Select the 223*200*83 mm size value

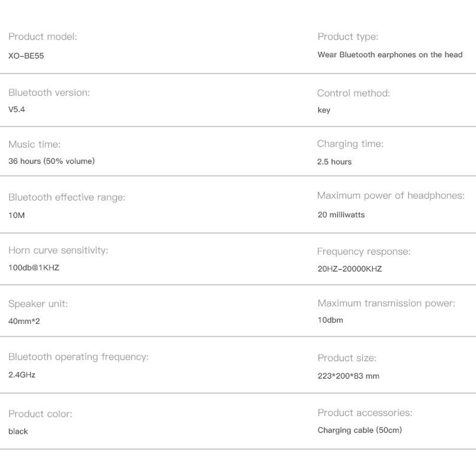coord(348,376)
